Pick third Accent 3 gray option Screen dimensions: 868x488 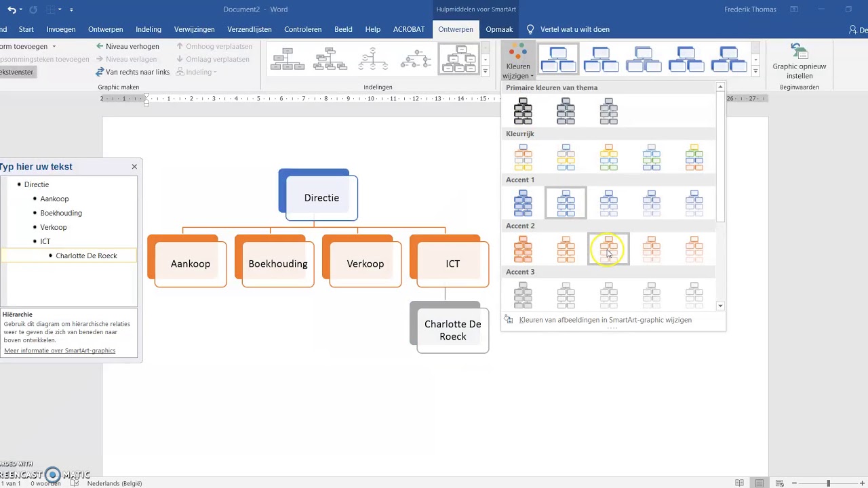tap(608, 296)
